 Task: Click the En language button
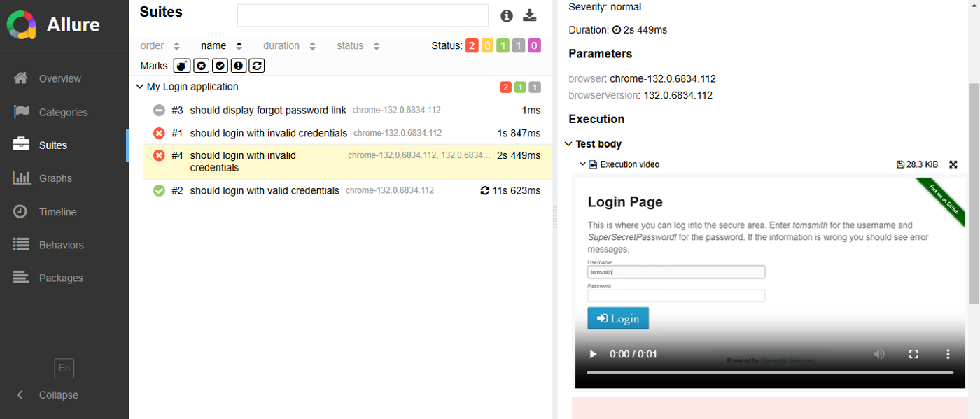[64, 368]
